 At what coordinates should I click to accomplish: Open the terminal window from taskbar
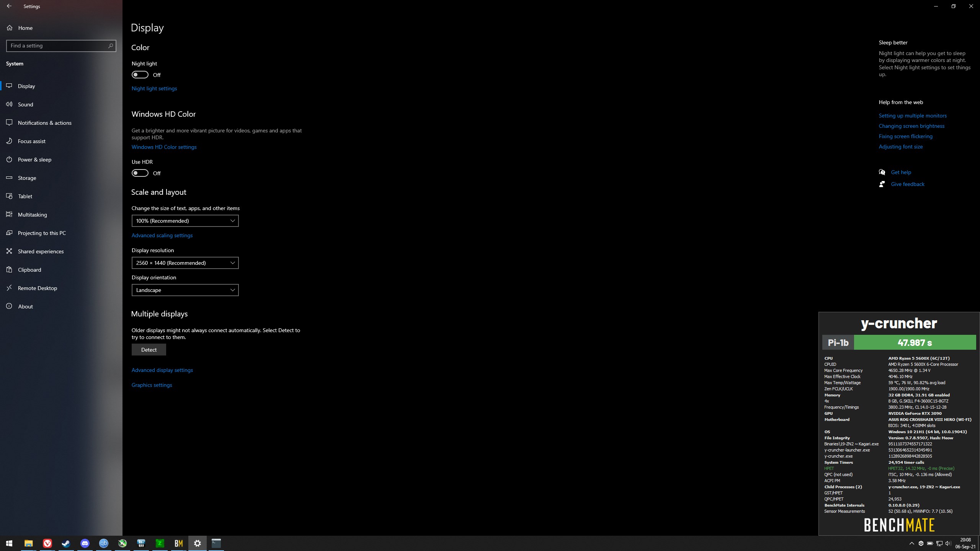point(216,543)
